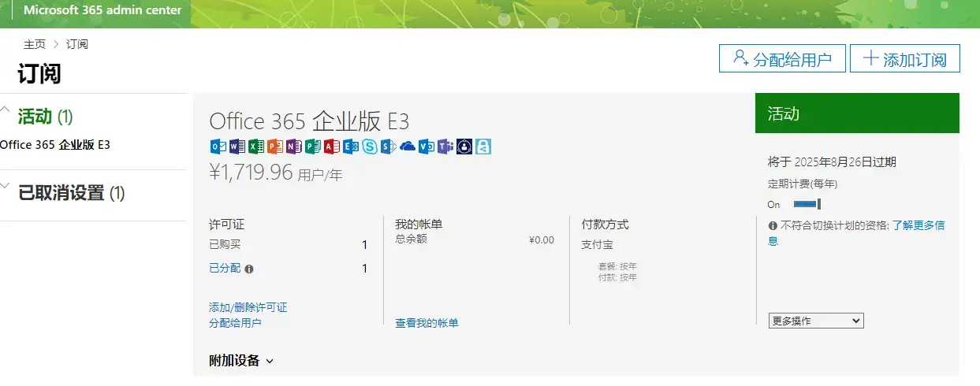This screenshot has height=386, width=980.
Task: Toggle the recurring billing On switch
Action: (807, 205)
